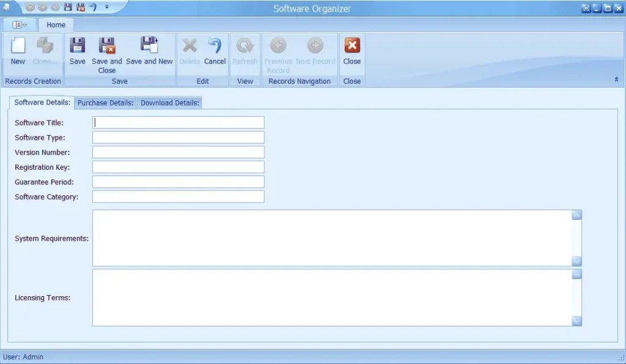Open the application menu button dropdown
Screen dimensions: 626x364
tap(20, 25)
